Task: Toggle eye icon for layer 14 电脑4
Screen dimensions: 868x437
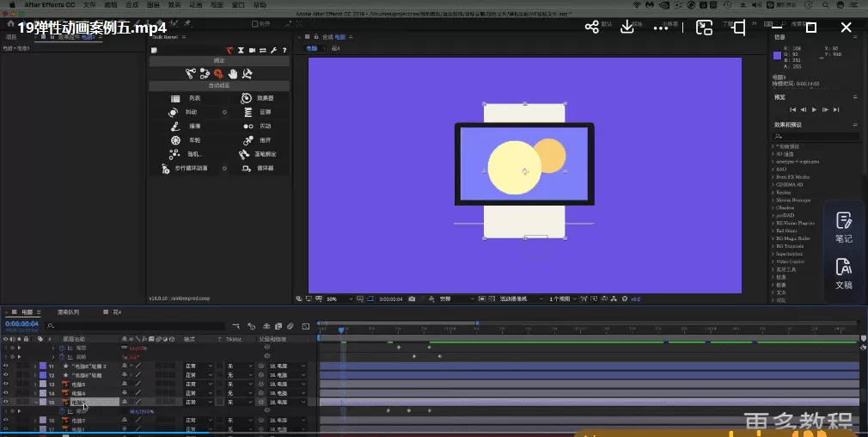Action: point(6,393)
